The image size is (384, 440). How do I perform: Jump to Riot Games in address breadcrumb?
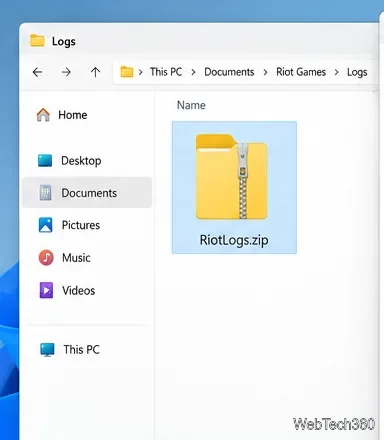click(301, 72)
